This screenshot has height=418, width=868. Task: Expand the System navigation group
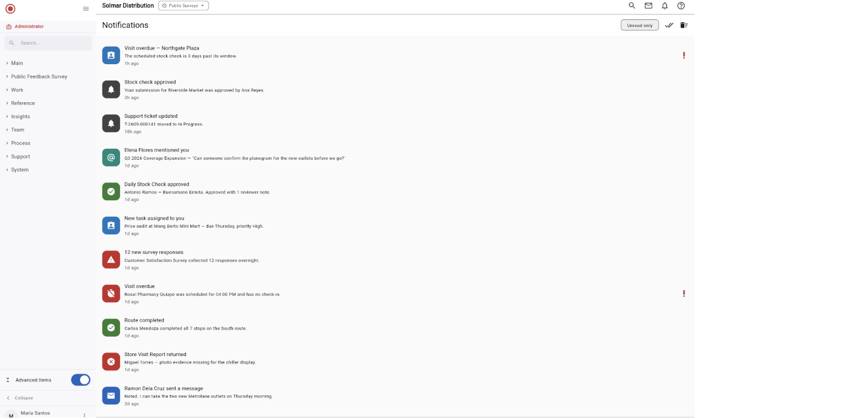pyautogui.click(x=48, y=170)
